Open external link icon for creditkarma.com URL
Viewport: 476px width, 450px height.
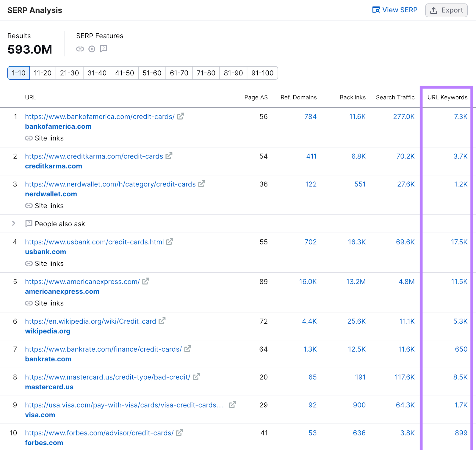169,156
